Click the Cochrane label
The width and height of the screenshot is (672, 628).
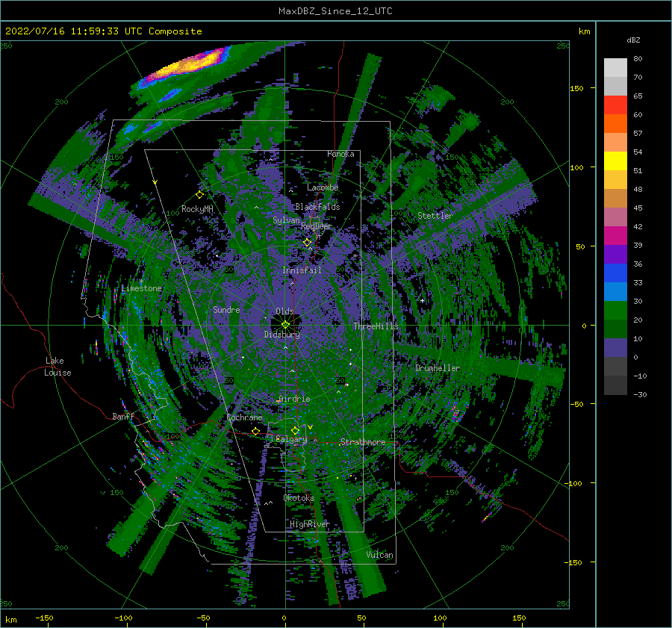click(244, 417)
